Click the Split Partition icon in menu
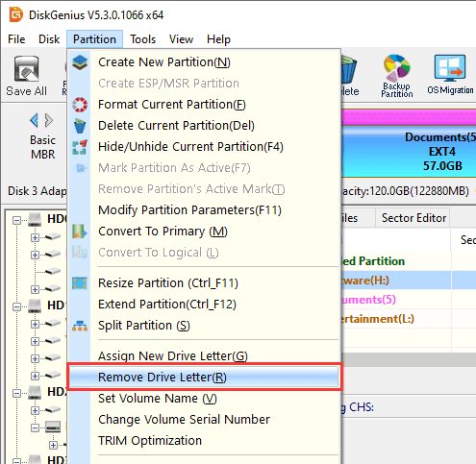Image resolution: width=476 pixels, height=464 pixels. click(80, 326)
